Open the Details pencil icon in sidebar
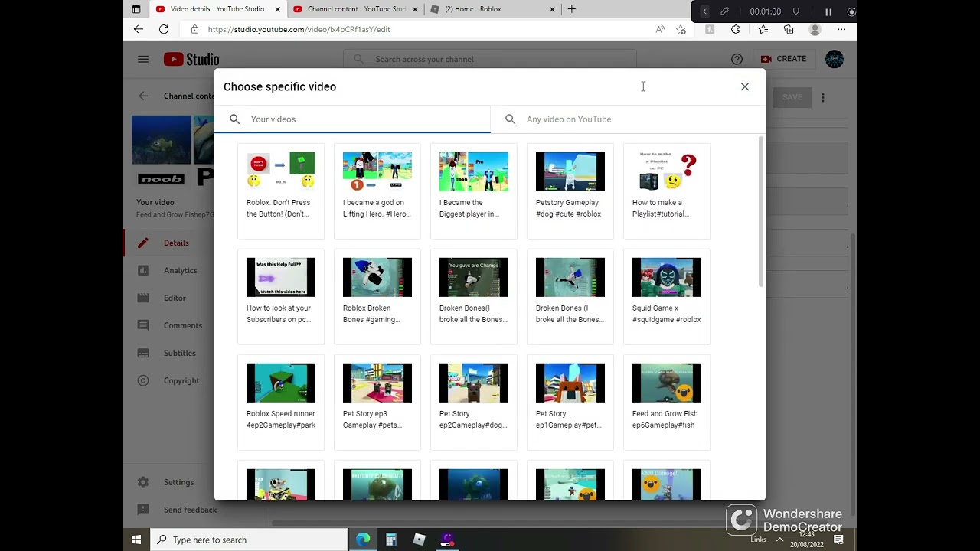This screenshot has width=980, height=551. pyautogui.click(x=143, y=243)
